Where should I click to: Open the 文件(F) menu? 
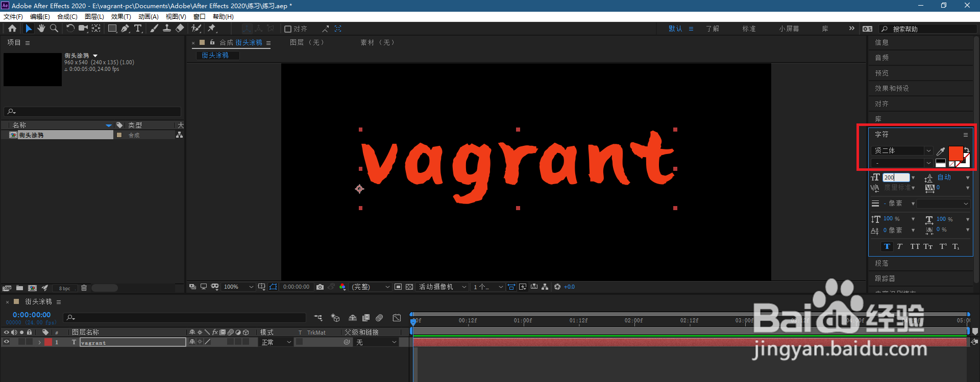[13, 17]
